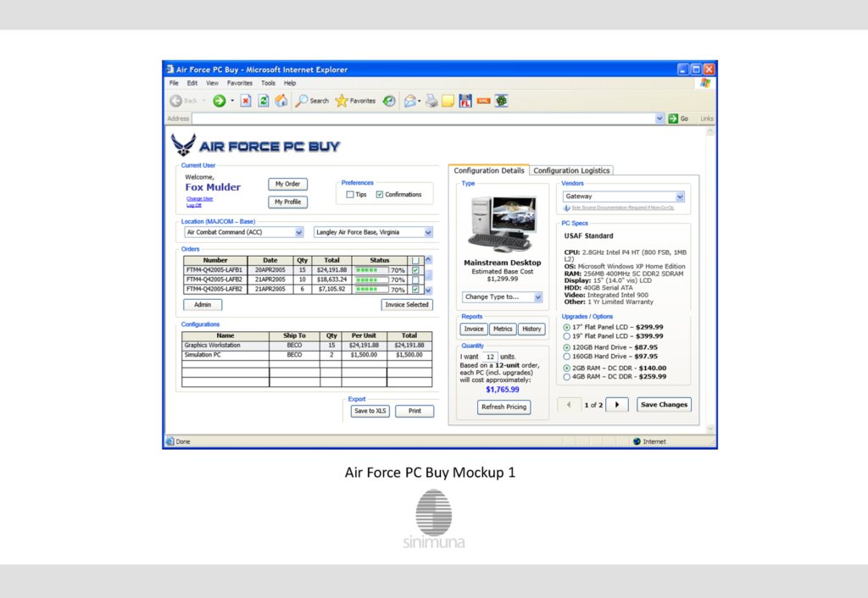Click the Metrics report button
Viewport: 868px width, 598px height.
tap(503, 329)
